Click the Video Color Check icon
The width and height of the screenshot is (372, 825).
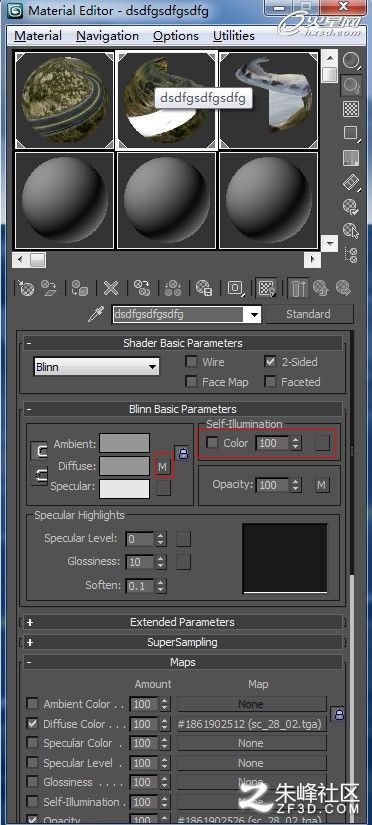tap(350, 157)
